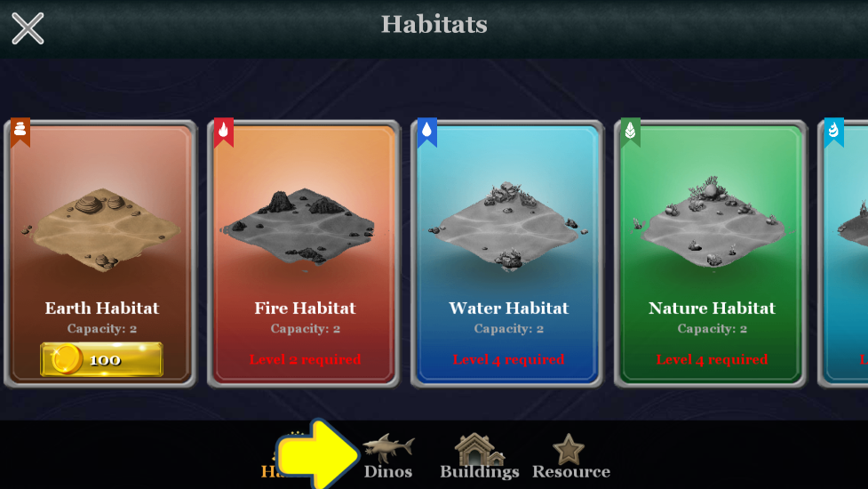The height and width of the screenshot is (489, 868).
Task: Click the orange earth element ribbon badge
Action: click(x=20, y=132)
